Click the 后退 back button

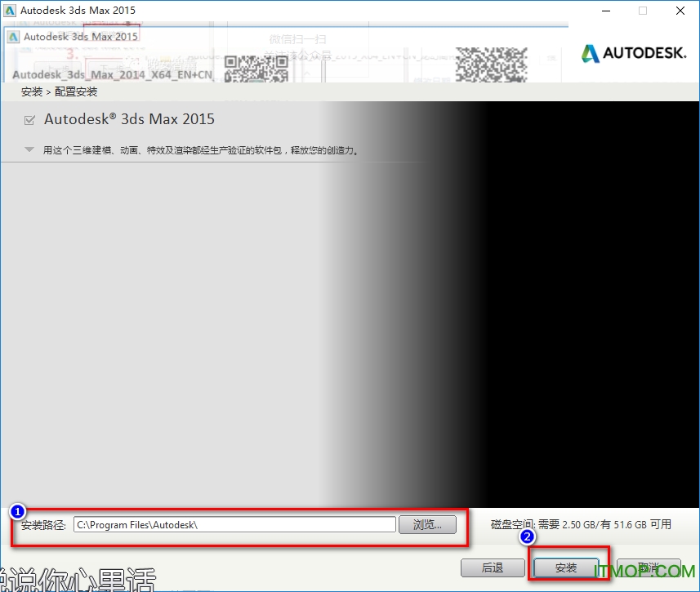[x=493, y=568]
